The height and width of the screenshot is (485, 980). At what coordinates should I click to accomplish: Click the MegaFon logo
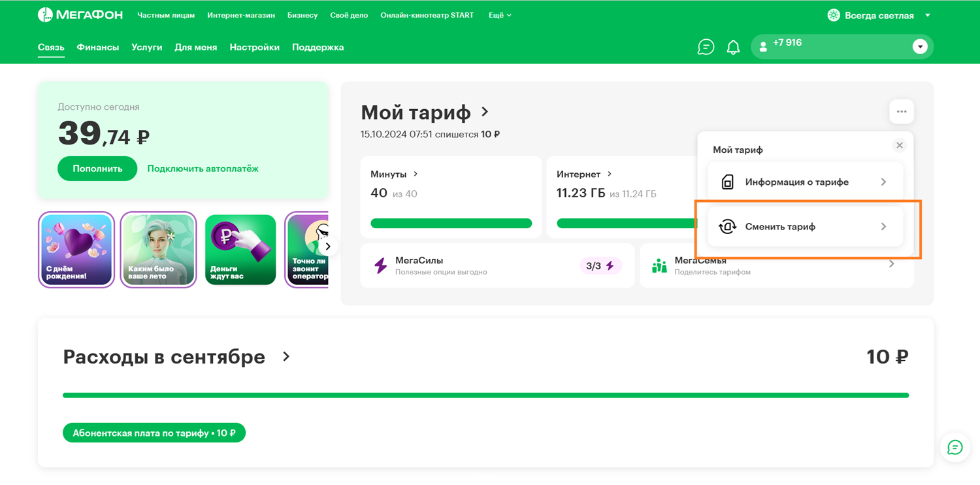80,15
